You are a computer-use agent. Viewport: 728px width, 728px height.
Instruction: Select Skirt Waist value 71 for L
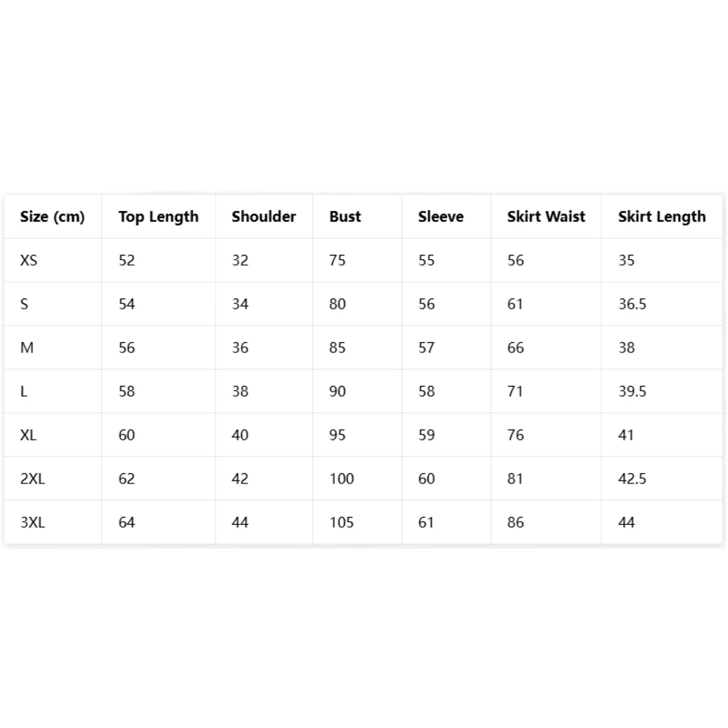[x=515, y=391]
